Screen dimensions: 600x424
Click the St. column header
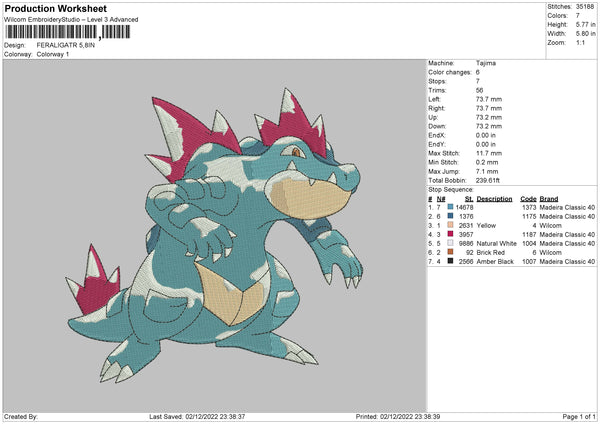(x=469, y=199)
